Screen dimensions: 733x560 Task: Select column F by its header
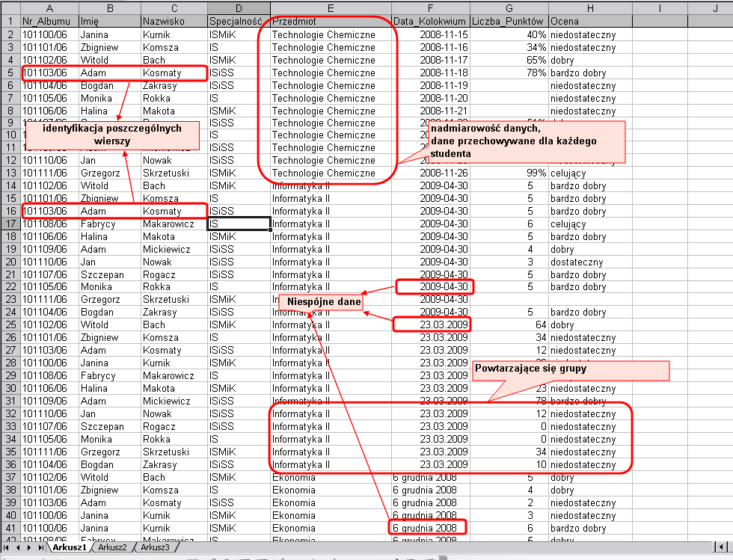431,8
